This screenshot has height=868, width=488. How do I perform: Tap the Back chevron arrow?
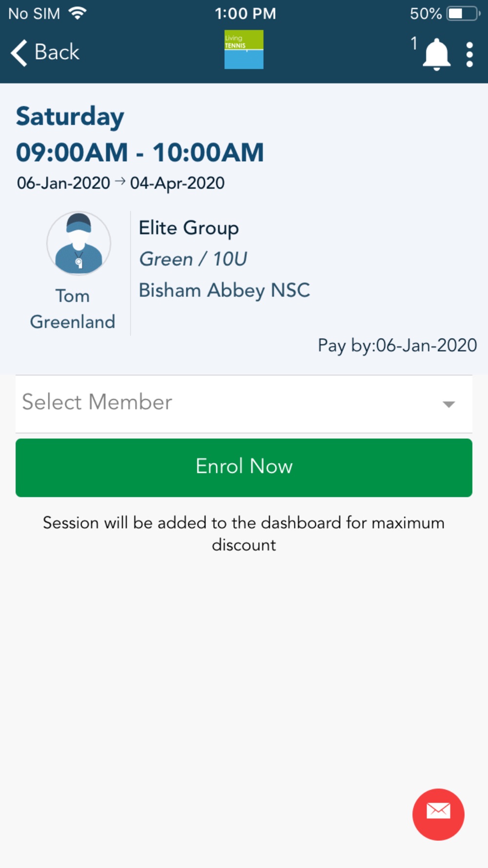(x=19, y=52)
